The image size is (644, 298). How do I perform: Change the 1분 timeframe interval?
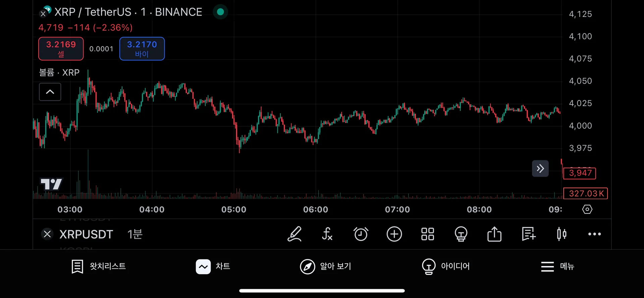pos(135,234)
